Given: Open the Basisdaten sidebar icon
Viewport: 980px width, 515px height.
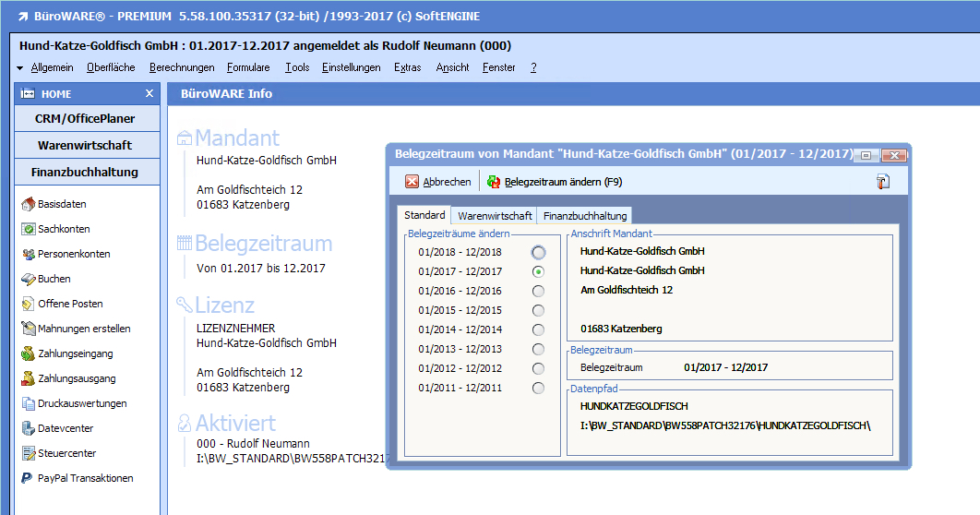Looking at the screenshot, I should tap(29, 204).
